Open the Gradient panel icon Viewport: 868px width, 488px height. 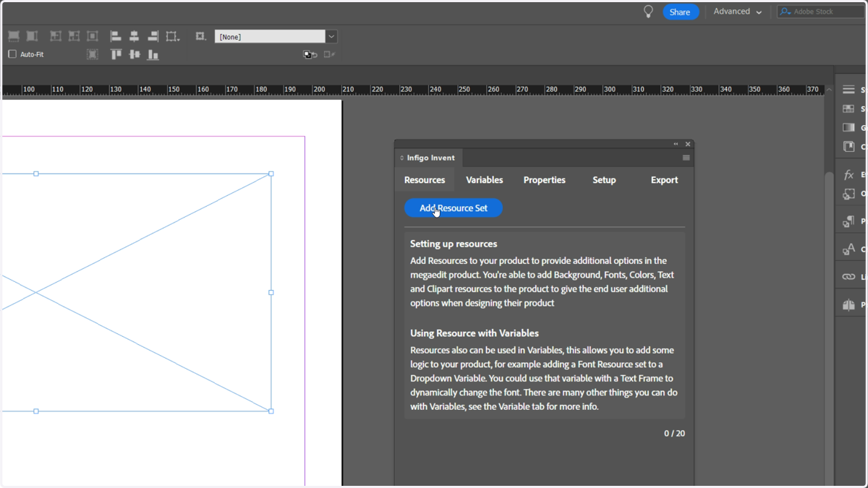848,127
